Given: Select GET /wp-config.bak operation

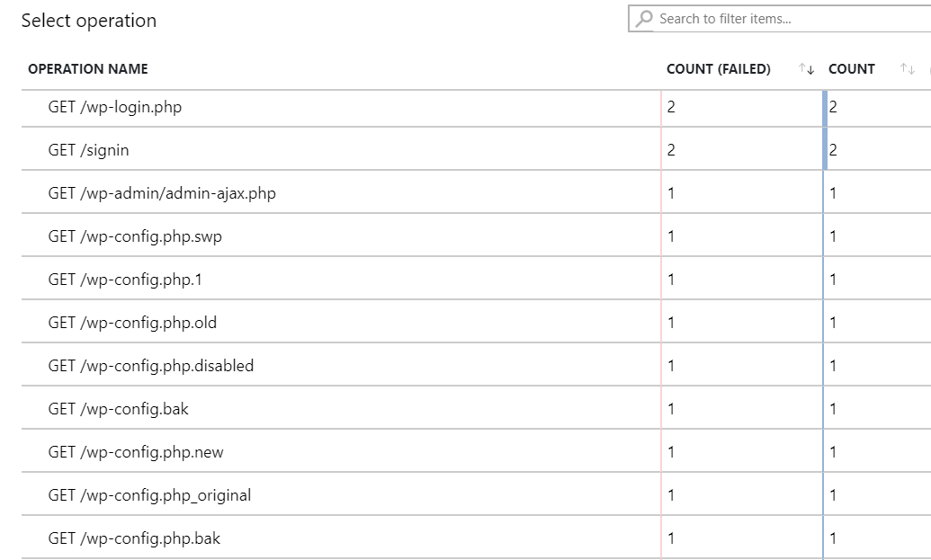Looking at the screenshot, I should 476,409.
